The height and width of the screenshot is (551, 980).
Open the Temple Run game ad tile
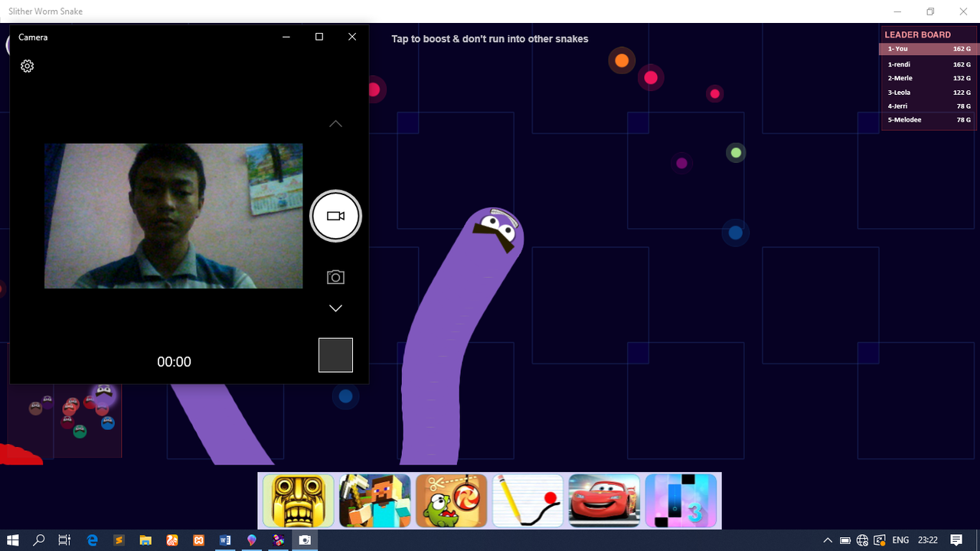[x=299, y=500]
